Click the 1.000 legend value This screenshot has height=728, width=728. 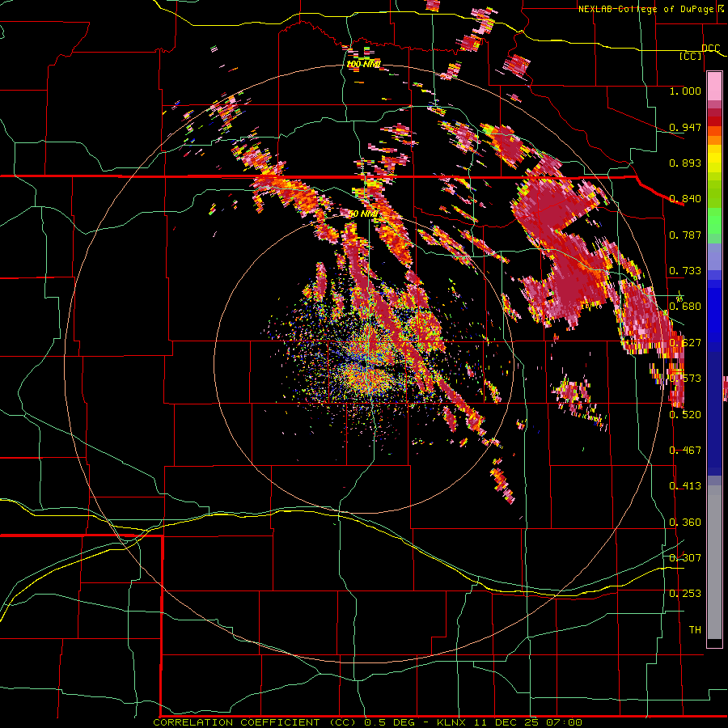685,91
